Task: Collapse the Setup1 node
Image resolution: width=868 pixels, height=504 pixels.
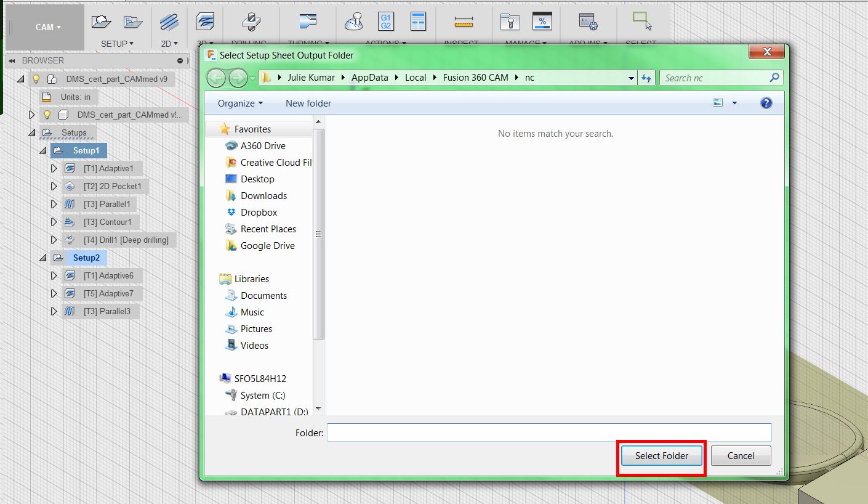Action: [43, 151]
